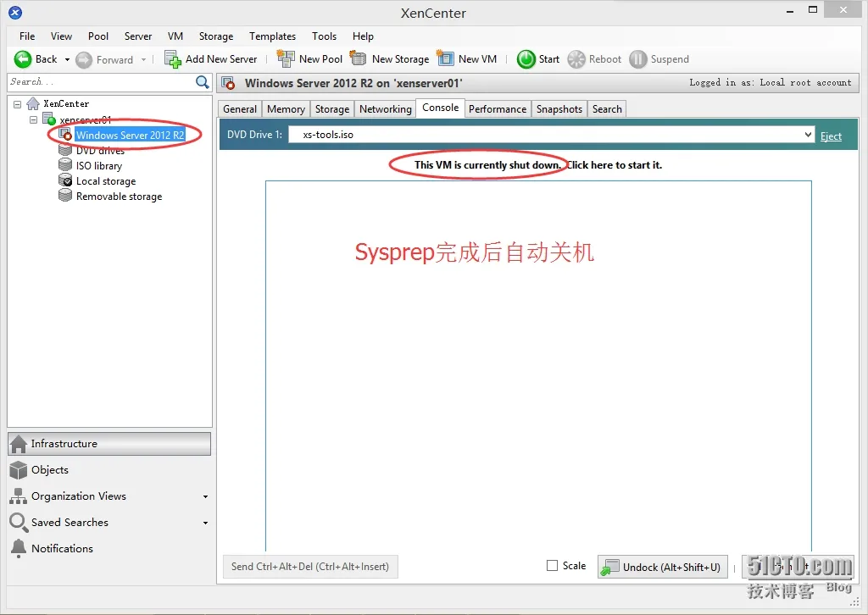868x615 pixels.
Task: Click 'Click here to start it' link
Action: (x=615, y=165)
